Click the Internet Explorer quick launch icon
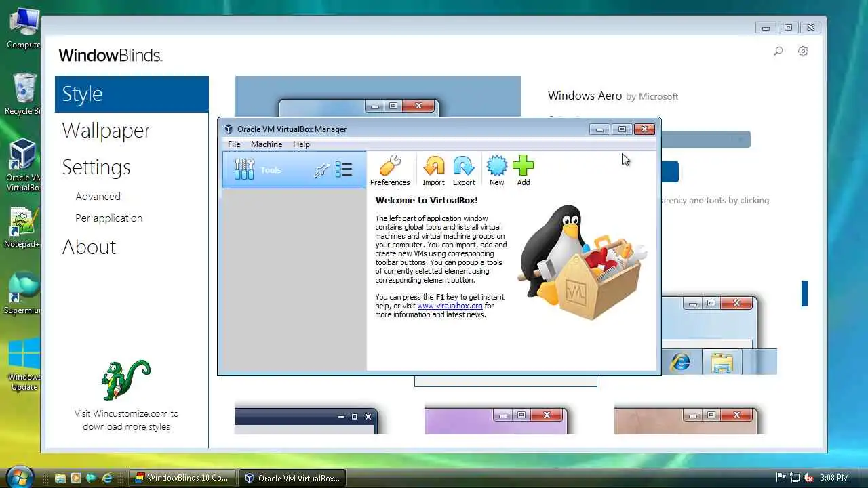 [x=106, y=478]
